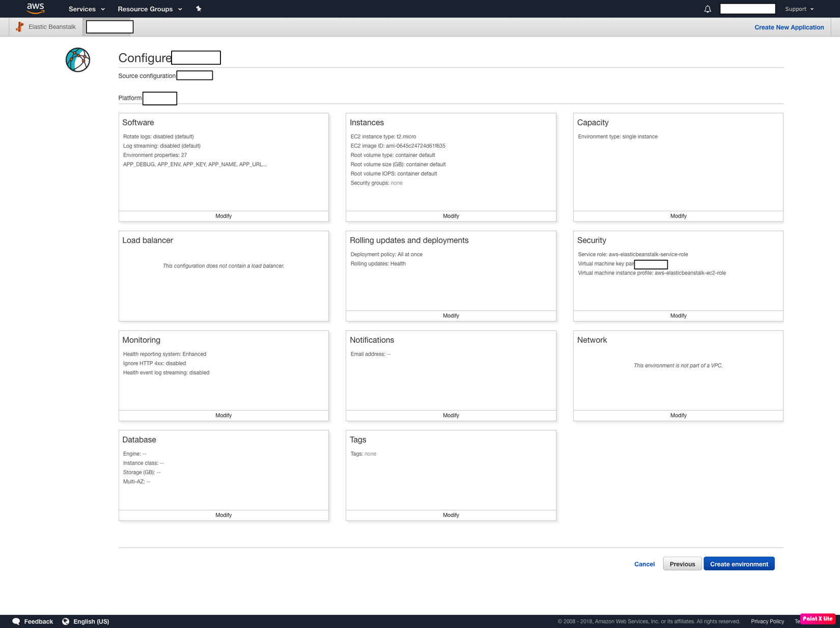
Task: Open the Feedback link in footer
Action: coord(39,621)
